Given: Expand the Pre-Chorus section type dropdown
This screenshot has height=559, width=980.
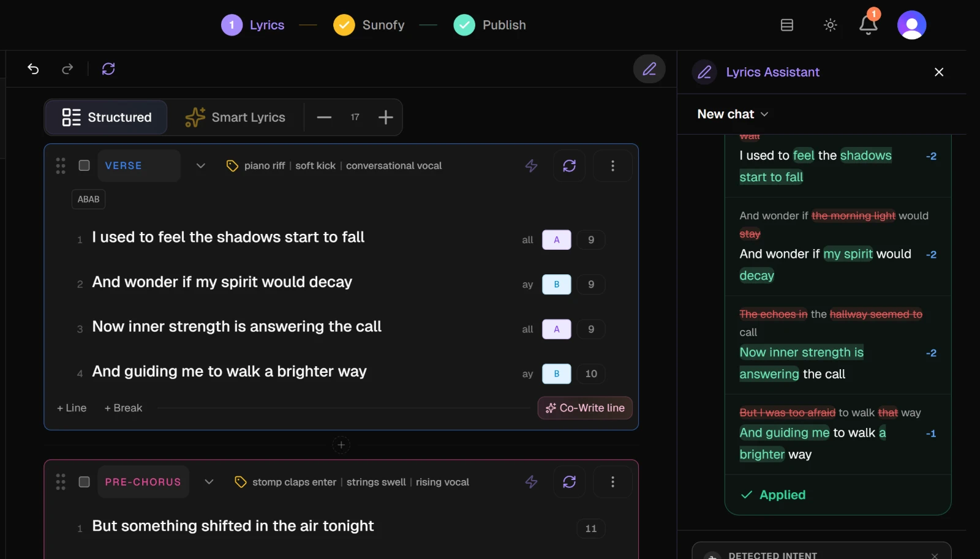Looking at the screenshot, I should pos(209,482).
